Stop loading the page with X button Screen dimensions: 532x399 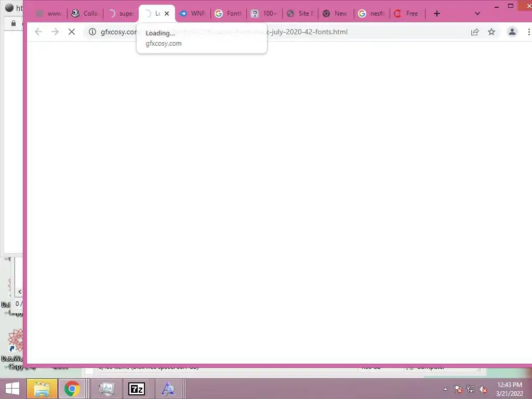pyautogui.click(x=72, y=32)
